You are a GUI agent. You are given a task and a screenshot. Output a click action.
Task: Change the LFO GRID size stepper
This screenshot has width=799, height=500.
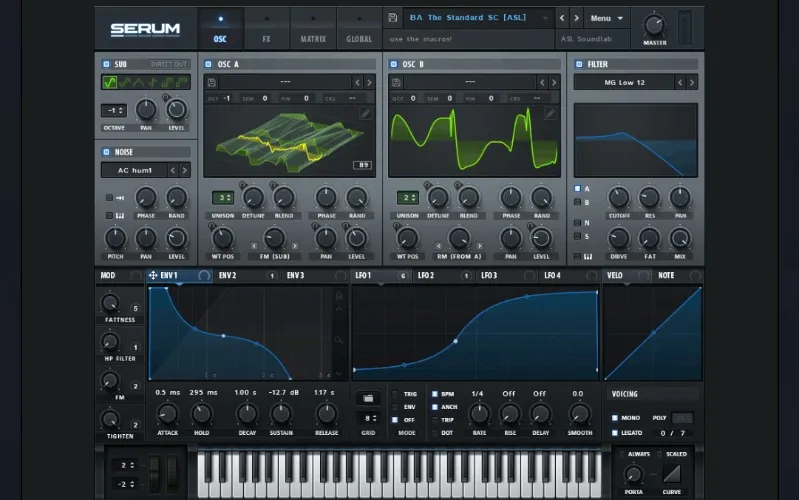[368, 418]
